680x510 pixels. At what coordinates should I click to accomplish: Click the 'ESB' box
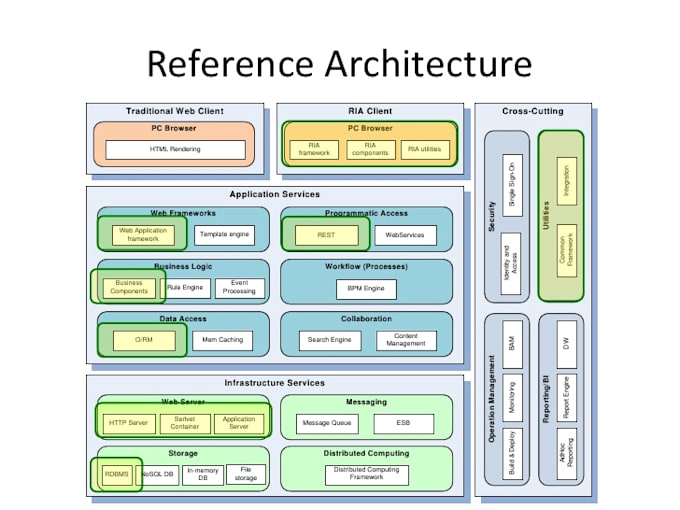403,424
